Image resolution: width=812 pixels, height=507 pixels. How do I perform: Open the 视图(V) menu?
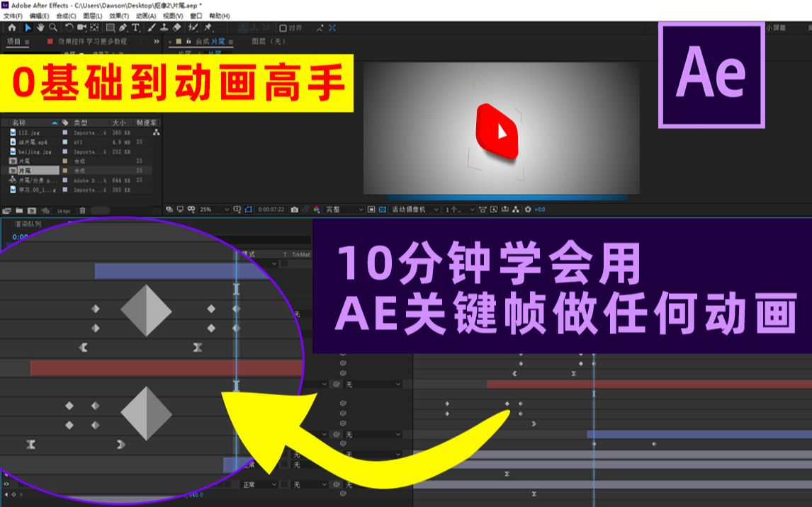[173, 16]
